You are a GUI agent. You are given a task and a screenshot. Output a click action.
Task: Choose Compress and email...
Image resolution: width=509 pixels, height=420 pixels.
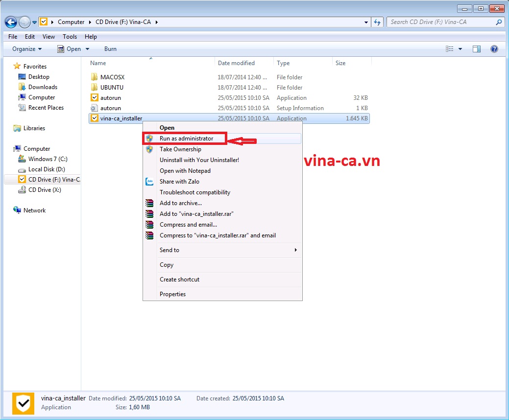[188, 224]
